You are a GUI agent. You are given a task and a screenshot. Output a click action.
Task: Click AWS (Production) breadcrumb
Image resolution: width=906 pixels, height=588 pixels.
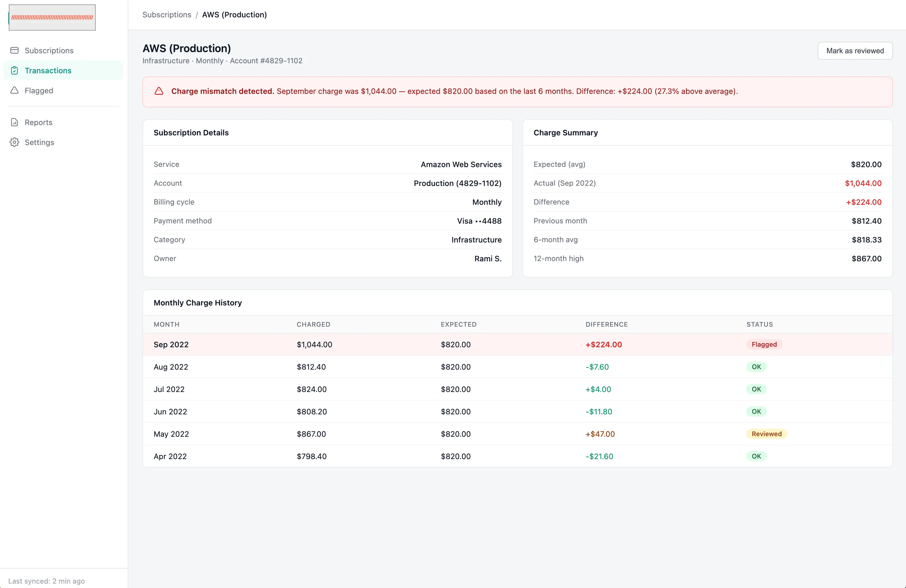(235, 14)
